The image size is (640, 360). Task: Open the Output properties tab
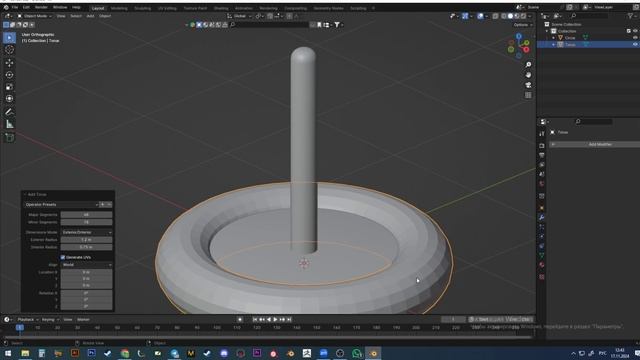pyautogui.click(x=542, y=155)
